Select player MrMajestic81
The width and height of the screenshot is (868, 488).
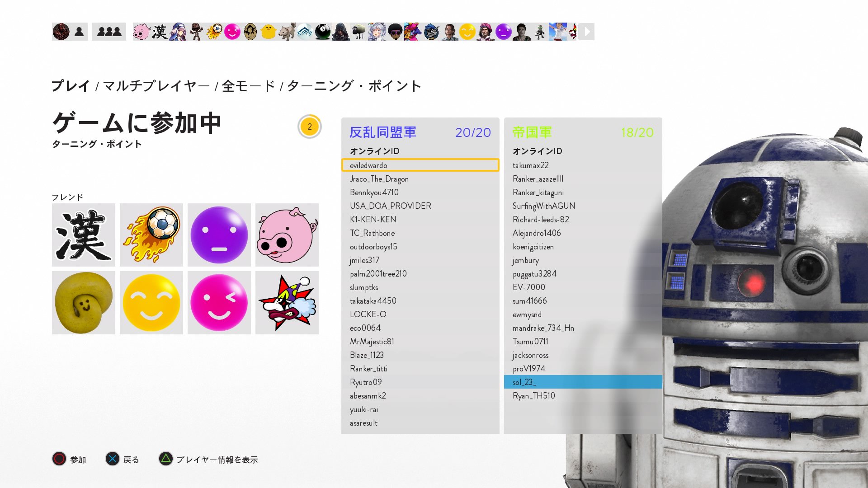coord(420,342)
